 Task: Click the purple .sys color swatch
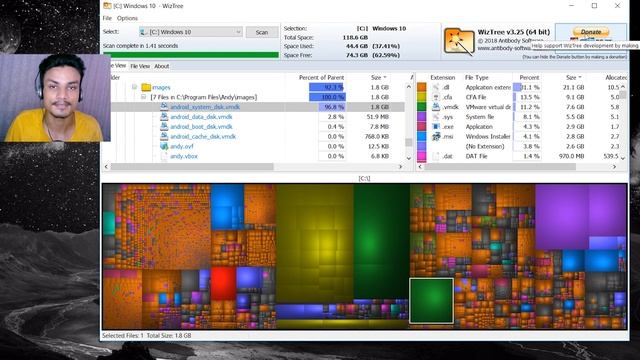click(x=421, y=116)
